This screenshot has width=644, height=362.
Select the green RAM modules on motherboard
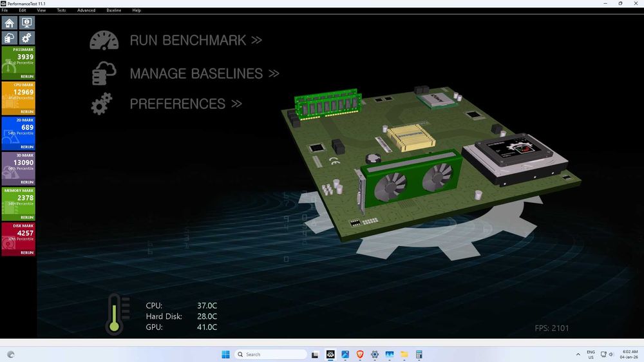pos(328,104)
